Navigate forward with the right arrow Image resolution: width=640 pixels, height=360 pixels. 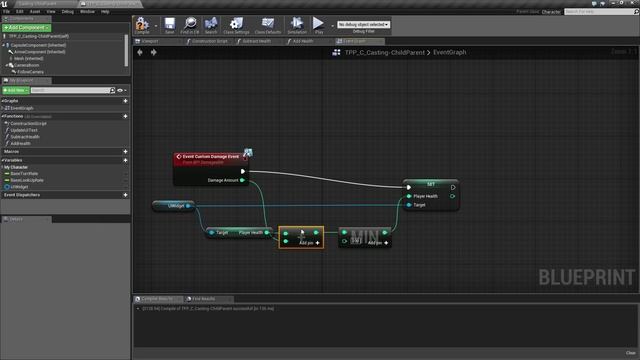tap(153, 52)
